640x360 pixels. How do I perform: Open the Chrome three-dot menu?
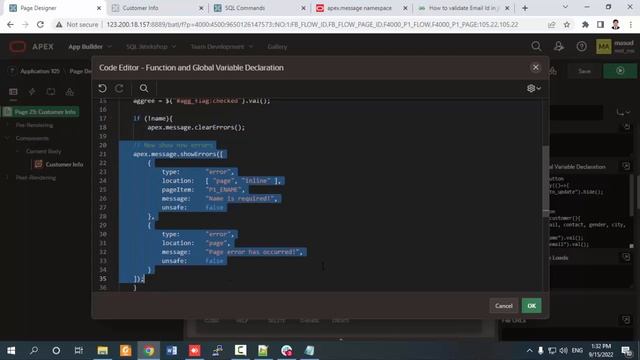(631, 24)
